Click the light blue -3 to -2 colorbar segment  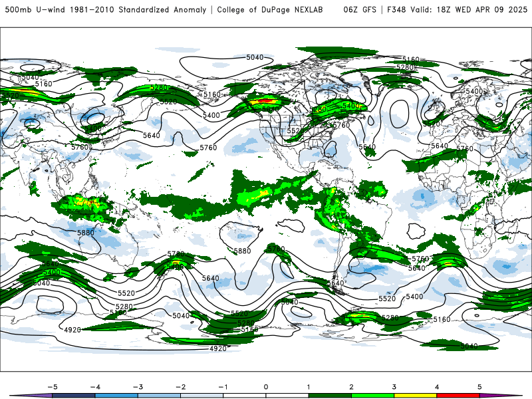(159, 396)
